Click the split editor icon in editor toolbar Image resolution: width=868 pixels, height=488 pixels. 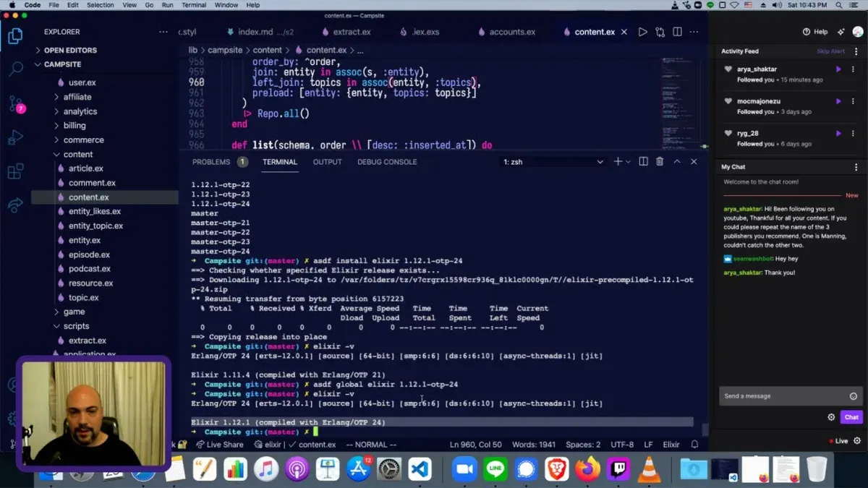click(x=677, y=32)
